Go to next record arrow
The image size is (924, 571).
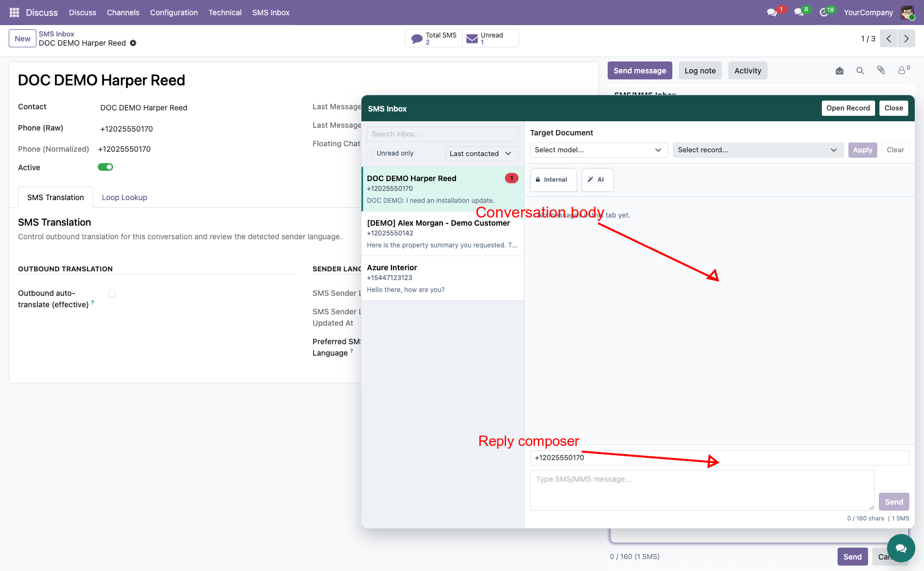coord(906,39)
